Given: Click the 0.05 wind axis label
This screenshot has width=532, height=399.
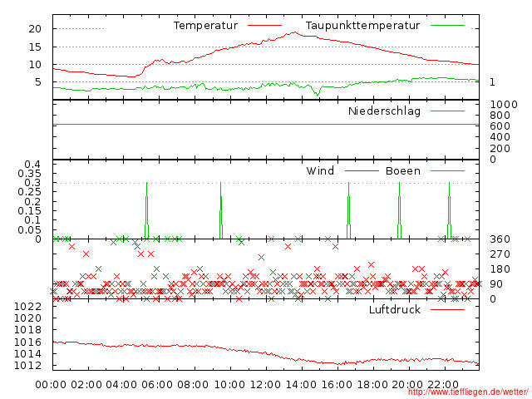Looking at the screenshot, I should click(x=29, y=230).
